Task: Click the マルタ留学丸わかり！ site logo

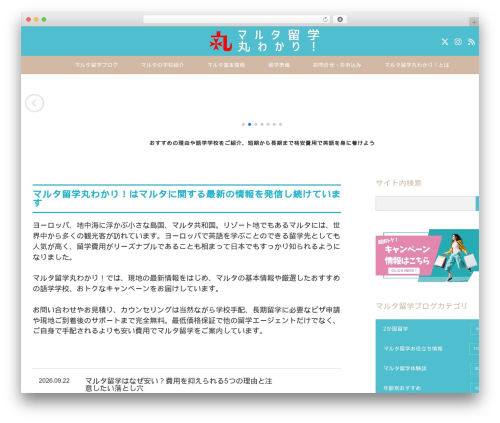Action: coord(264,41)
